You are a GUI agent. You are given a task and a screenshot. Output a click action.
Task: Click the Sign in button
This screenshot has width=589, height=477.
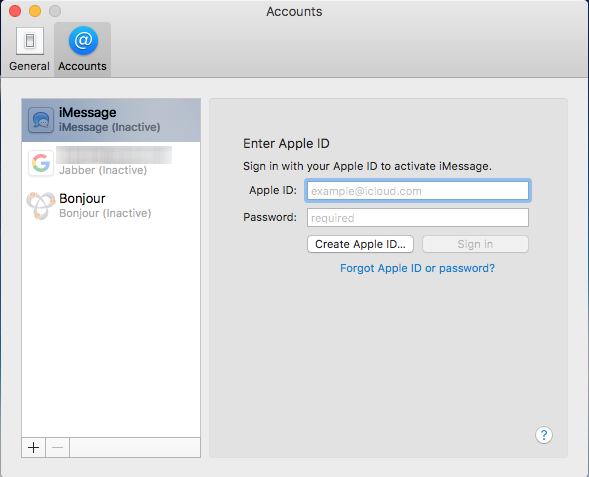click(475, 244)
